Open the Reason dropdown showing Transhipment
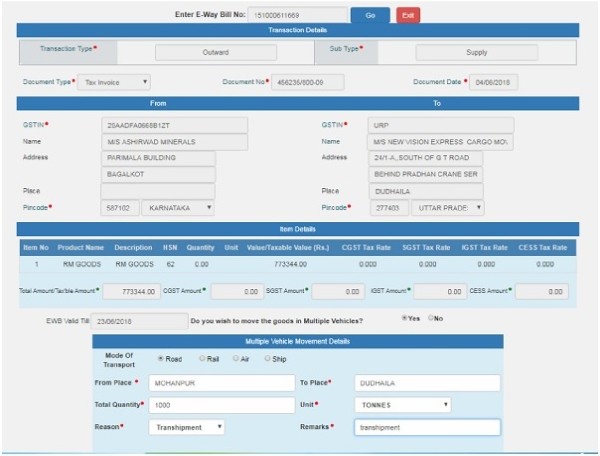The height and width of the screenshot is (456, 600). click(186, 427)
